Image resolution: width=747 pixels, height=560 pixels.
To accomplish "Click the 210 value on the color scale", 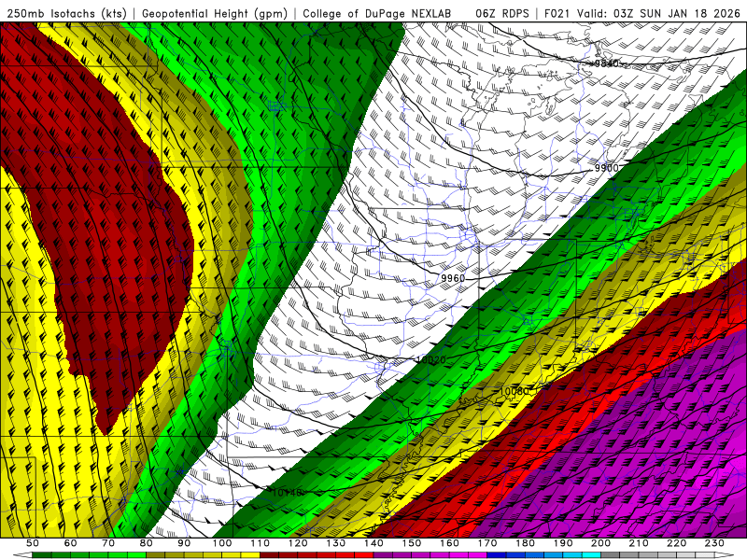I will click(x=639, y=543).
